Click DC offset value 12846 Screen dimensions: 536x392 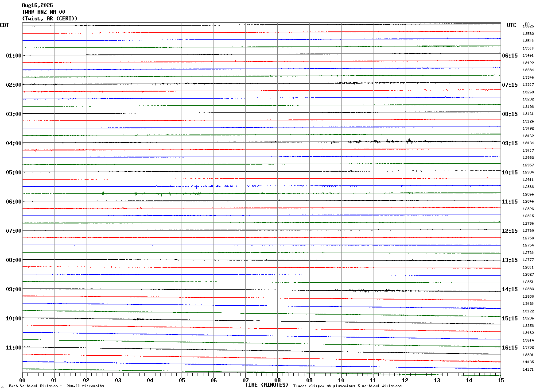(528, 202)
